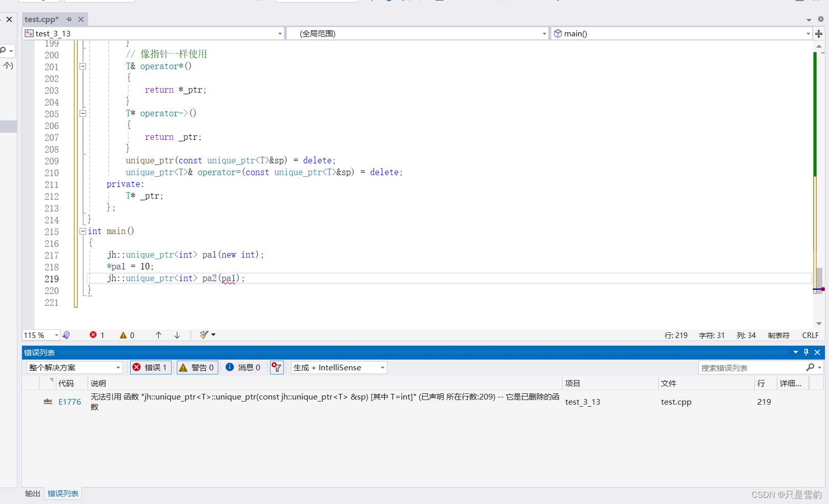The width and height of the screenshot is (829, 504).
Task: Click the error list search magnifier icon
Action: tap(810, 368)
